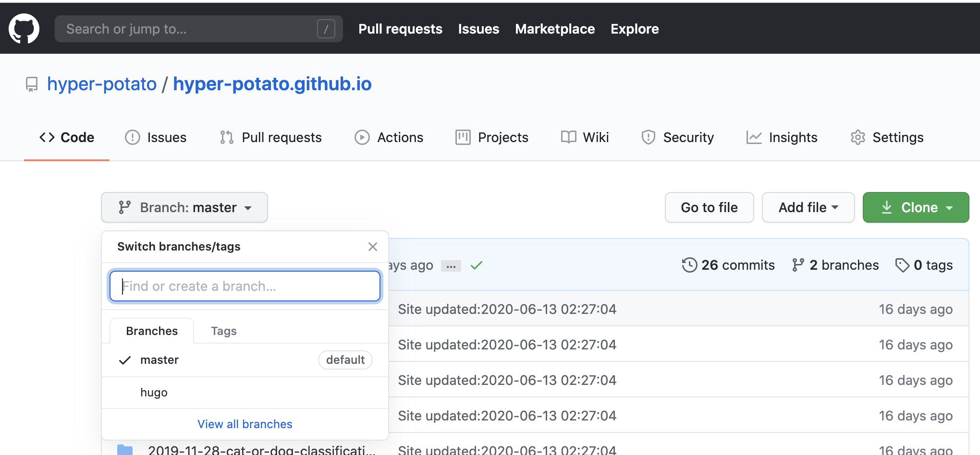Switch to the Tags tab
The height and width of the screenshot is (455, 980).
coord(223,331)
